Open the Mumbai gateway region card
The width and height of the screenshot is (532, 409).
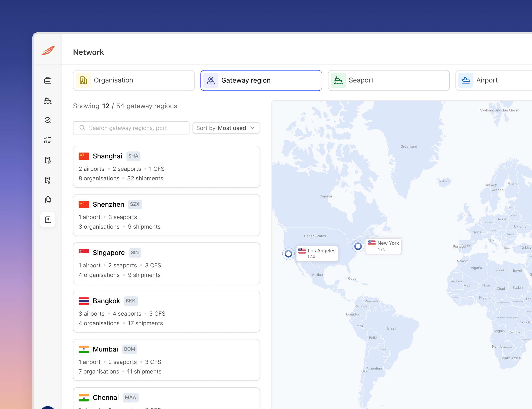point(166,360)
